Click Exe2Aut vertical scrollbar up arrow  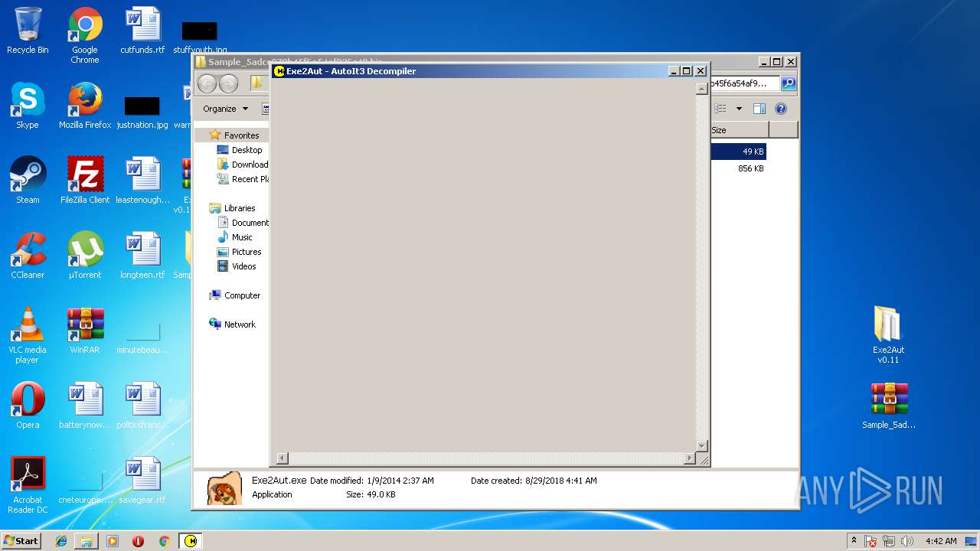(701, 90)
